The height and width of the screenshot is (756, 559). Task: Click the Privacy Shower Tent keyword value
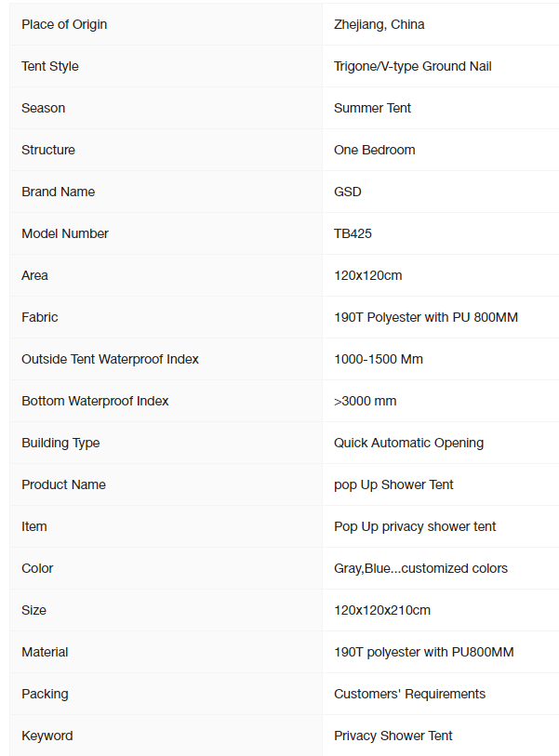pos(393,736)
